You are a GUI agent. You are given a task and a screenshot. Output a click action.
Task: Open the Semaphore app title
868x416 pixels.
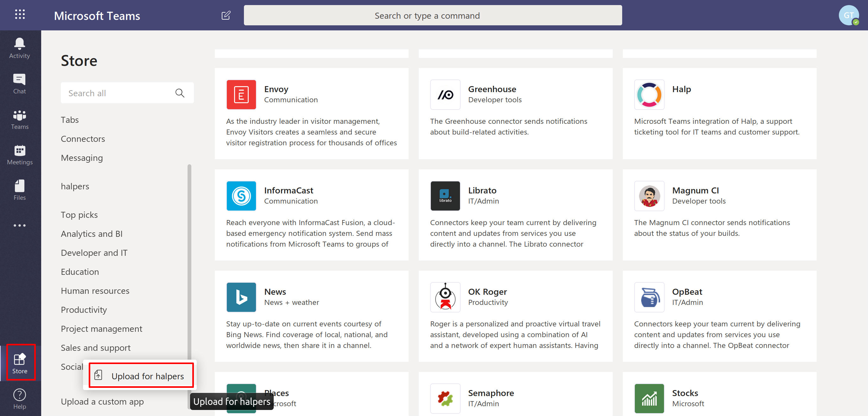pos(491,393)
